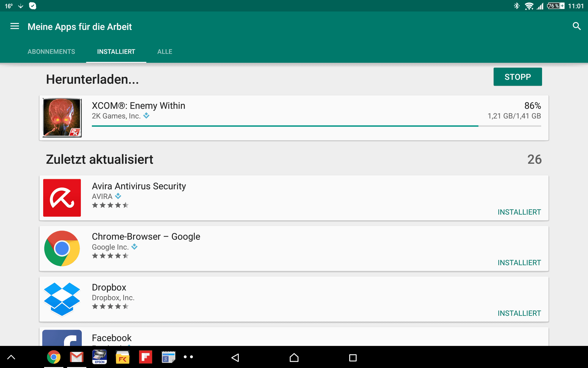Tap the AVIRA developer name

click(102, 196)
